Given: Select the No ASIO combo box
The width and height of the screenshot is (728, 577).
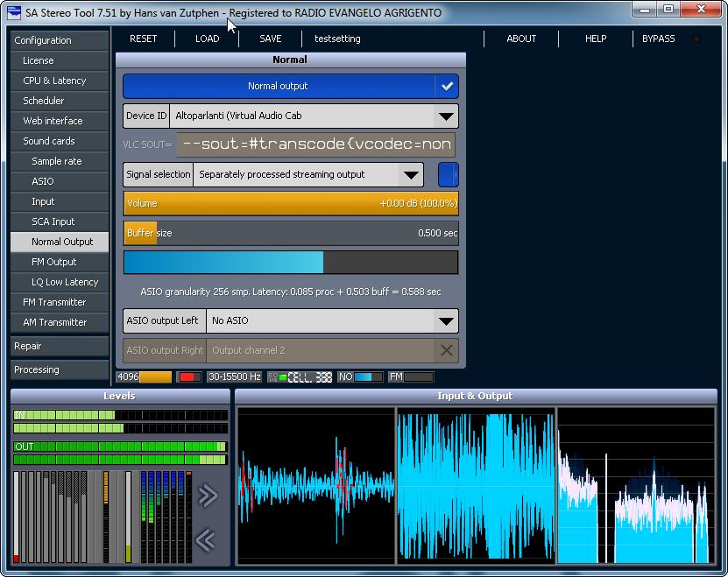Looking at the screenshot, I should tap(332, 320).
